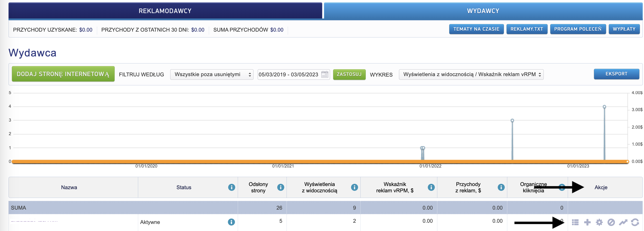644x231 pixels.
Task: Open the calendar icon in date field
Action: [324, 74]
